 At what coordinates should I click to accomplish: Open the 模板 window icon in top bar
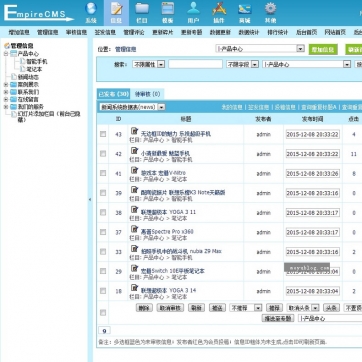[168, 9]
